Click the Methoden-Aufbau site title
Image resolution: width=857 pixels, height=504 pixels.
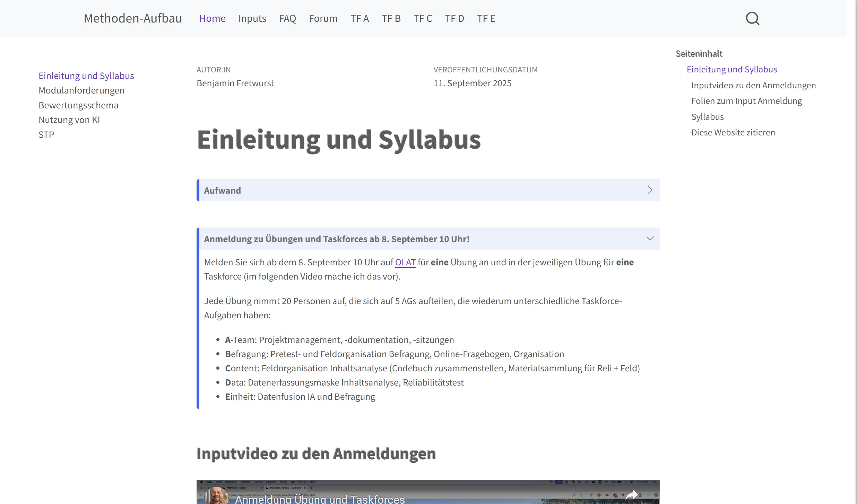(x=132, y=18)
